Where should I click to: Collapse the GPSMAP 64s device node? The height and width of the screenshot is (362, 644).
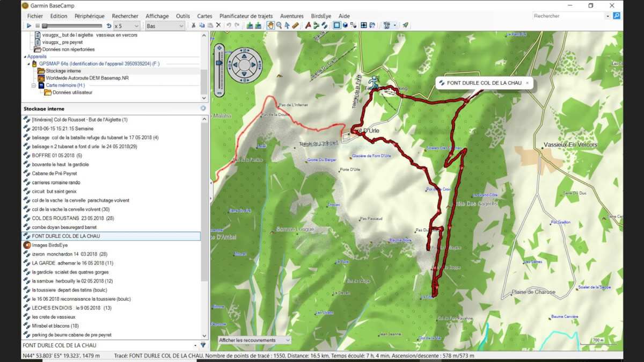click(x=28, y=64)
